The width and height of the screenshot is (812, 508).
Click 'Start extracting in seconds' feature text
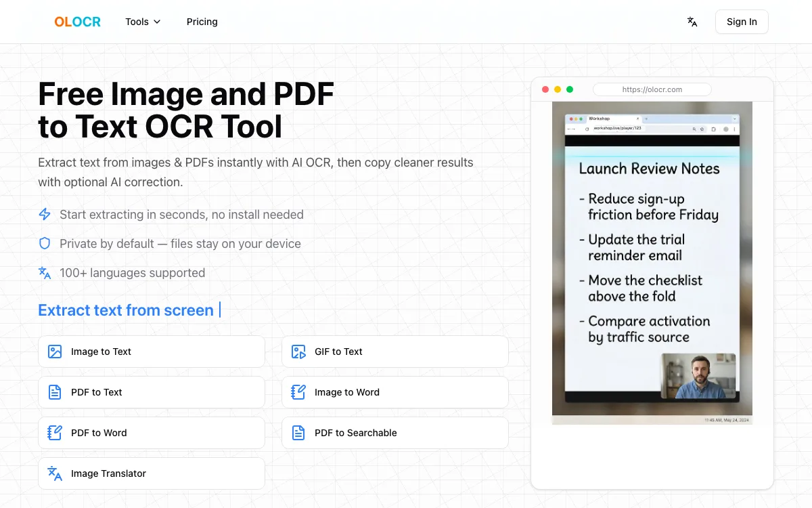(181, 215)
